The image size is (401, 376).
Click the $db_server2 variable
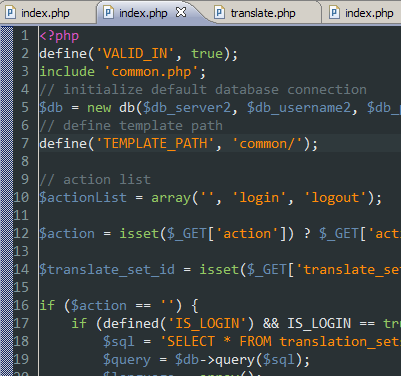(x=187, y=108)
